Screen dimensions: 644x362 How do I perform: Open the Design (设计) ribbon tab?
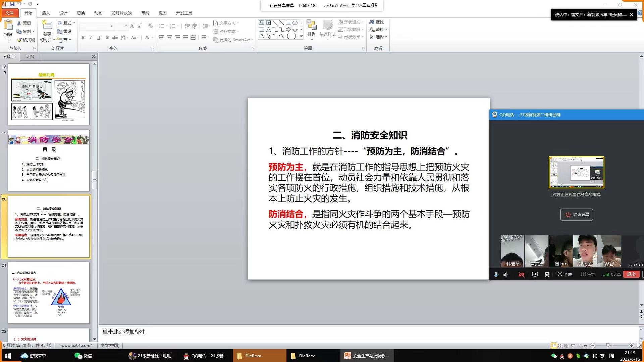coord(63,13)
